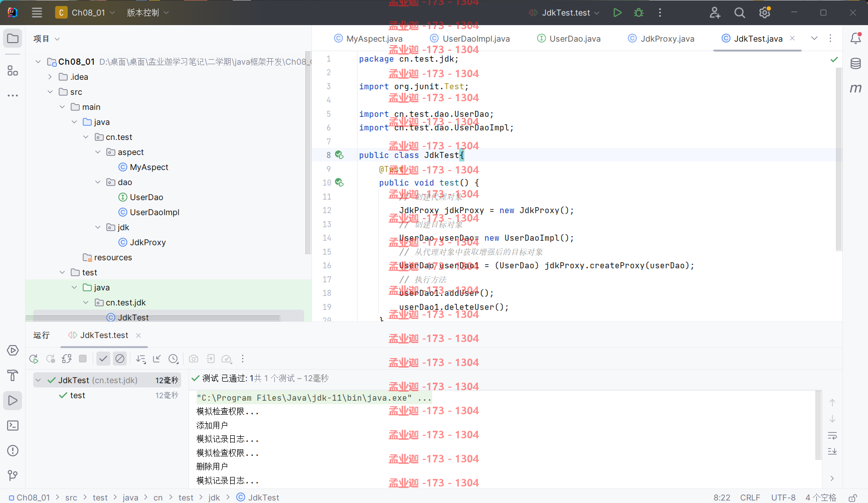Viewport: 868px width, 503px height.
Task: Select JdkProxy class in project tree
Action: [142, 242]
